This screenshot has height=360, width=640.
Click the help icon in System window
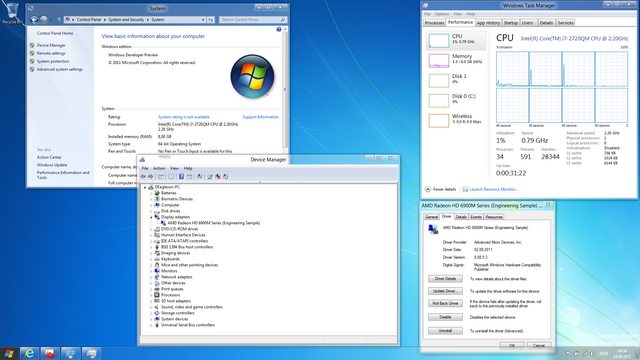[x=279, y=29]
